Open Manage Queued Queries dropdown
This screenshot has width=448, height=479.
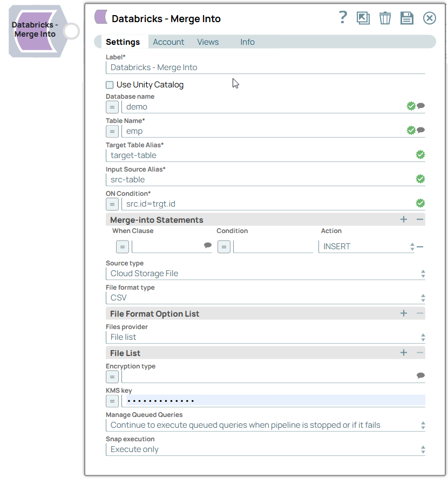click(x=264, y=425)
